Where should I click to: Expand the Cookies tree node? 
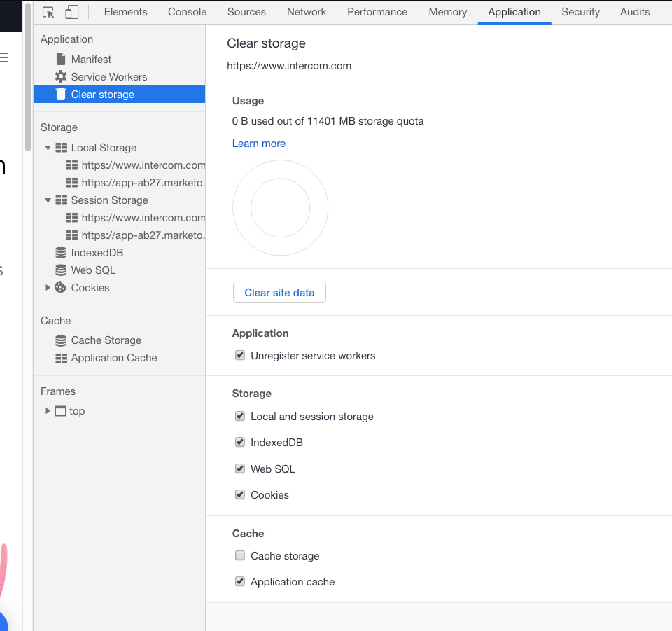48,288
